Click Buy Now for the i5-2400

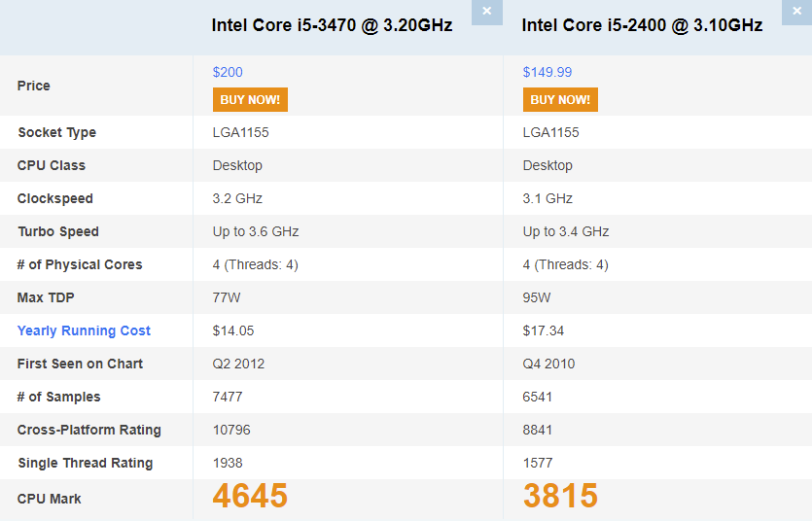tap(560, 99)
